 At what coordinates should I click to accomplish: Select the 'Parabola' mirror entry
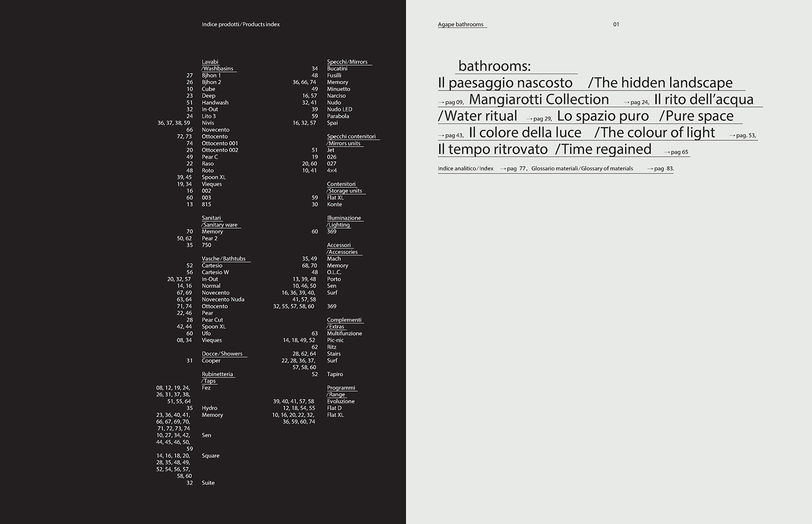[338, 116]
